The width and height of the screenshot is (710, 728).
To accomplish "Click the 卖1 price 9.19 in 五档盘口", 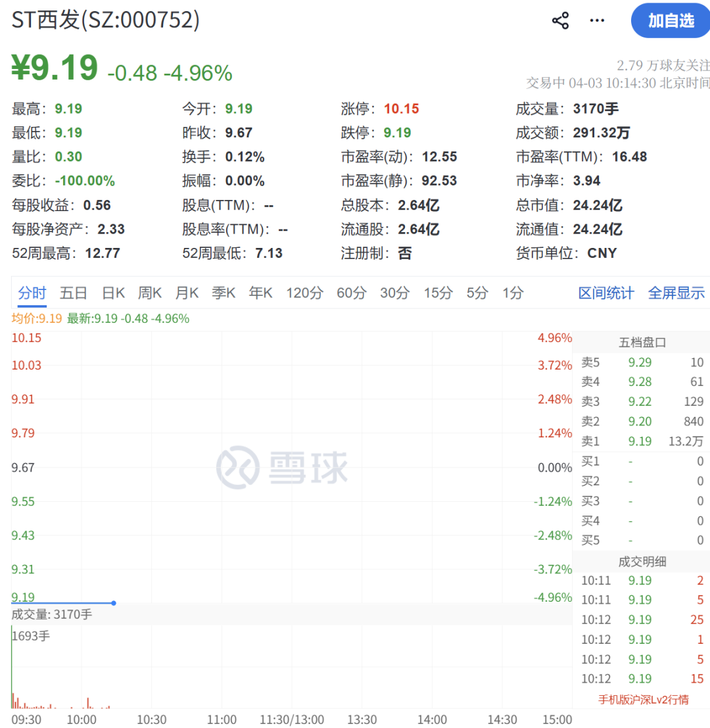I will (x=640, y=441).
